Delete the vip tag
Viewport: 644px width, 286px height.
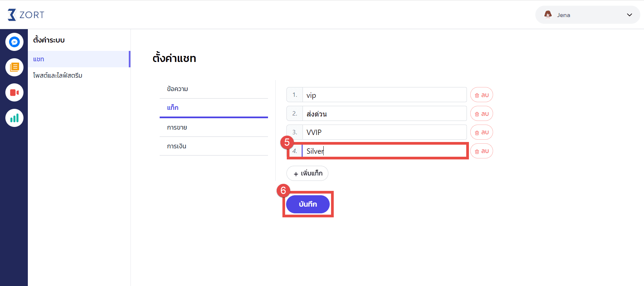482,95
